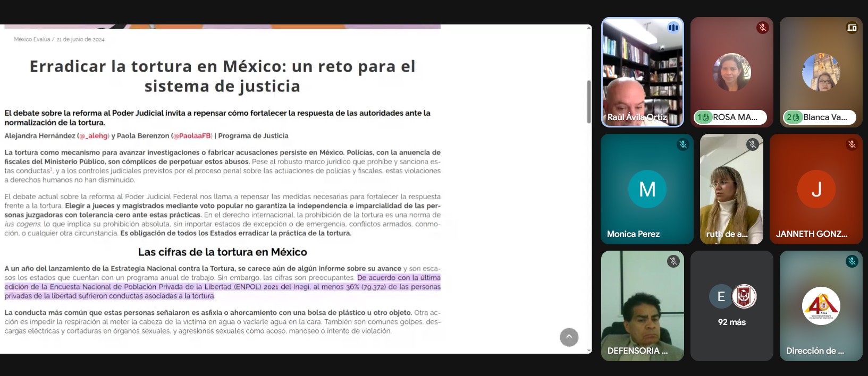
Task: Click scrollbar down arrow at bottom
Action: [x=589, y=351]
